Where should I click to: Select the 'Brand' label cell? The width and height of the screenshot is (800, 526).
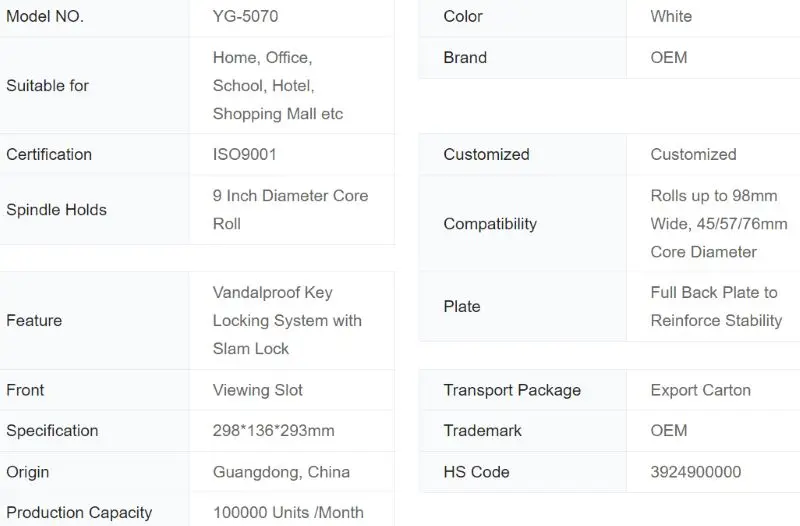pos(465,57)
